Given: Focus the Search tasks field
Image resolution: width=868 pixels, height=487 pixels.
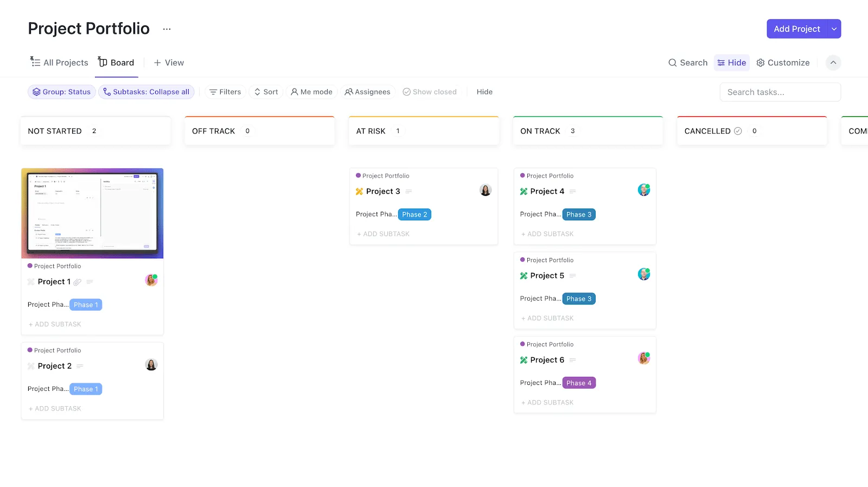Looking at the screenshot, I should [780, 92].
